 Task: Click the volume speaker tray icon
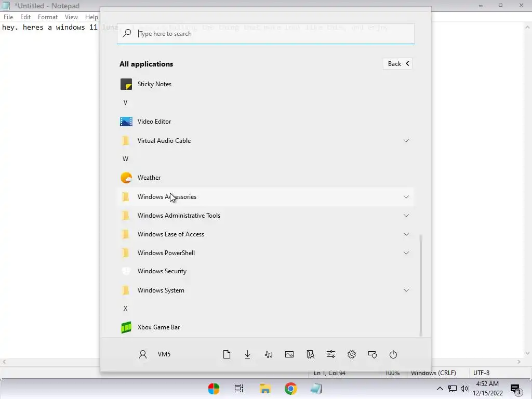[464, 389]
